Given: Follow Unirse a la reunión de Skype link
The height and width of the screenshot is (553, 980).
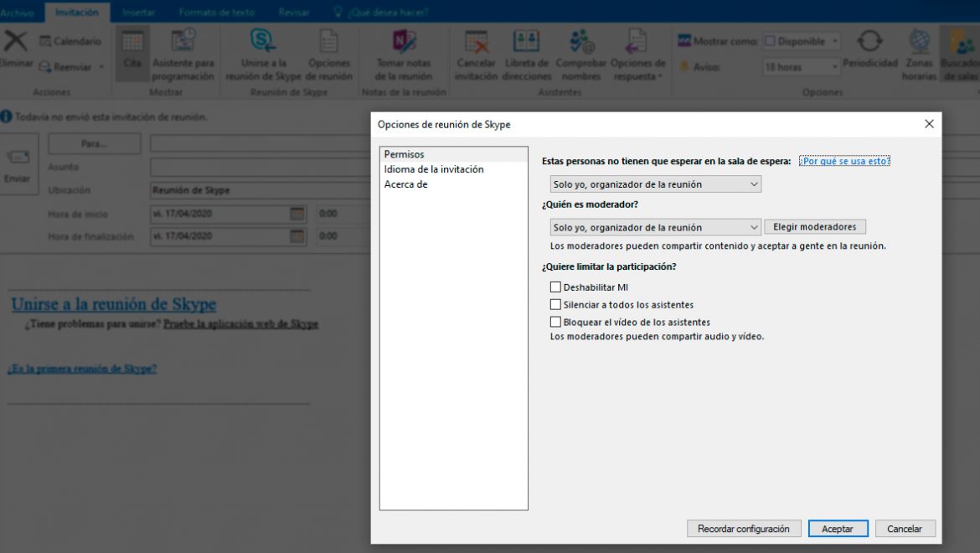Looking at the screenshot, I should [x=114, y=304].
